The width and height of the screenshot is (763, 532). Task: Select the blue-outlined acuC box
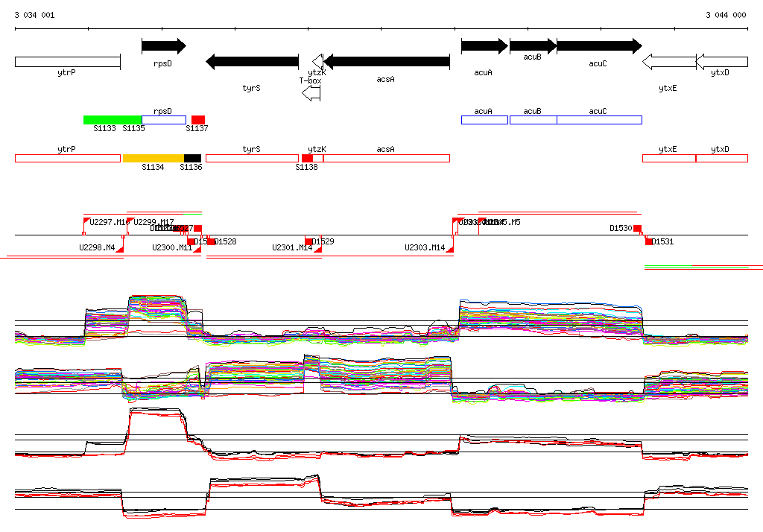point(600,120)
